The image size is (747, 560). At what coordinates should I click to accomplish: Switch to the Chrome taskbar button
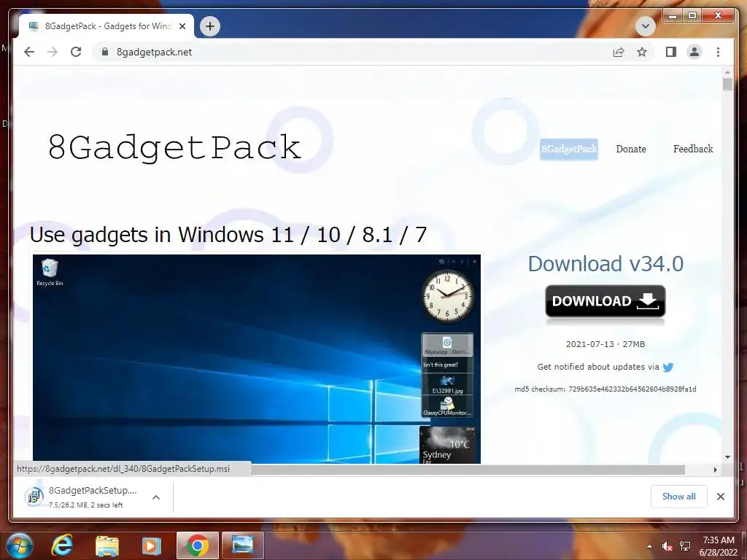tap(197, 545)
